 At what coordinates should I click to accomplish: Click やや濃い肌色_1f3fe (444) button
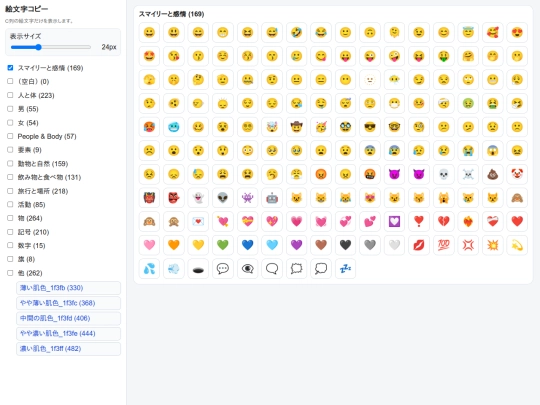click(x=69, y=333)
